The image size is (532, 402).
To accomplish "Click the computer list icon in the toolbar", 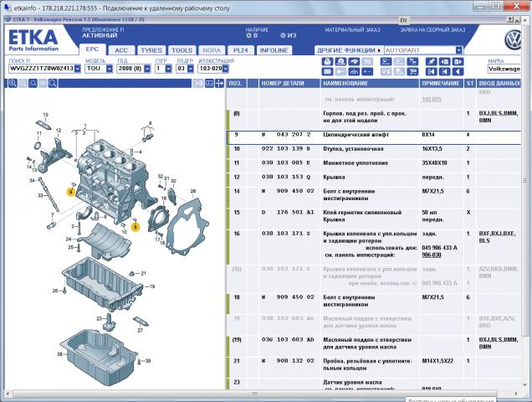I will (386, 61).
